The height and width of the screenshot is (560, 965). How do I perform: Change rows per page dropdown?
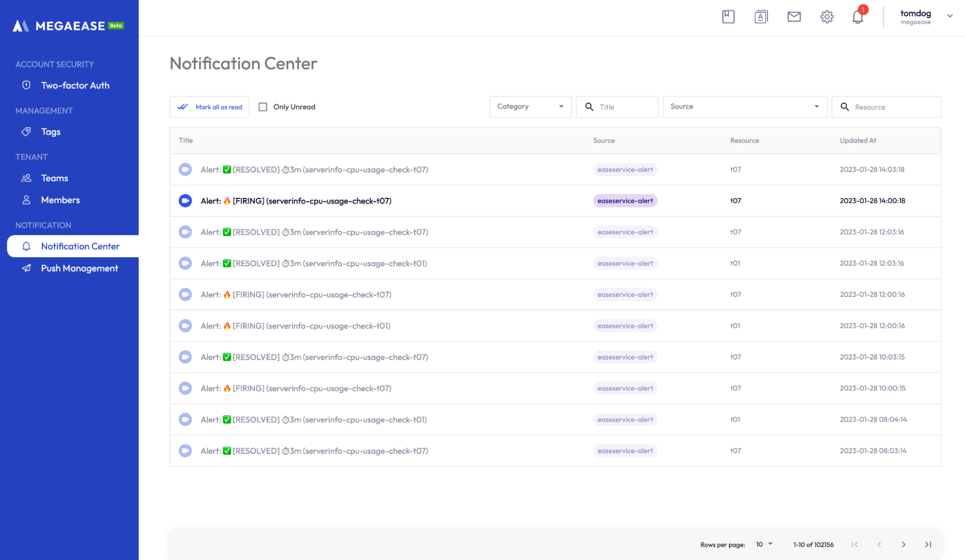(764, 544)
